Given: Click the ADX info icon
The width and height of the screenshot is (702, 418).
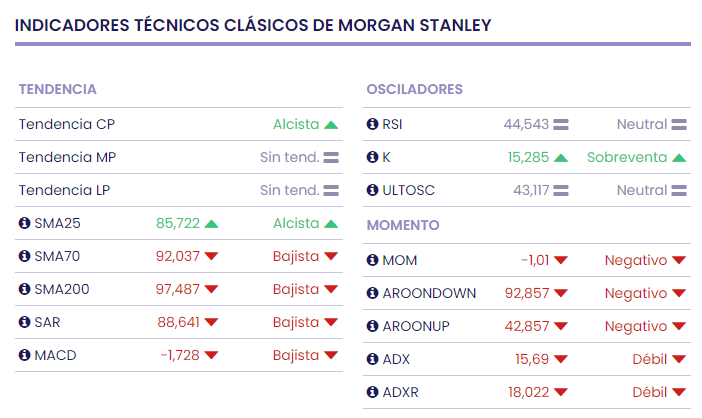Looking at the screenshot, I should coord(373,360).
